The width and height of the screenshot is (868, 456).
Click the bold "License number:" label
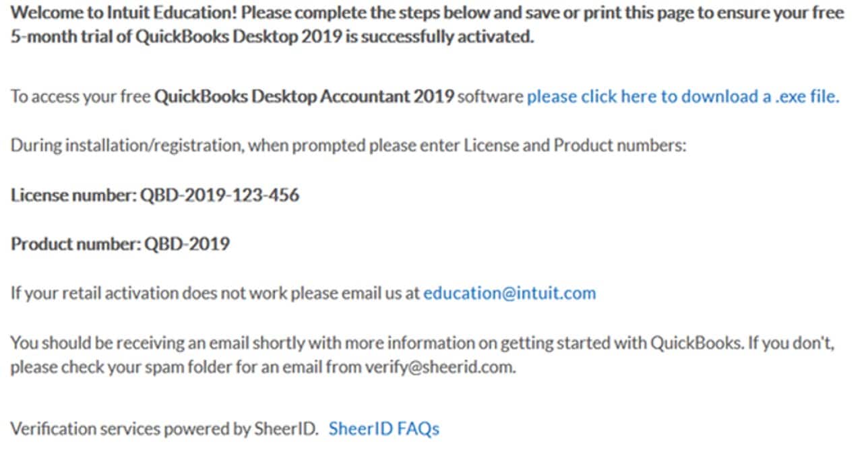[73, 195]
